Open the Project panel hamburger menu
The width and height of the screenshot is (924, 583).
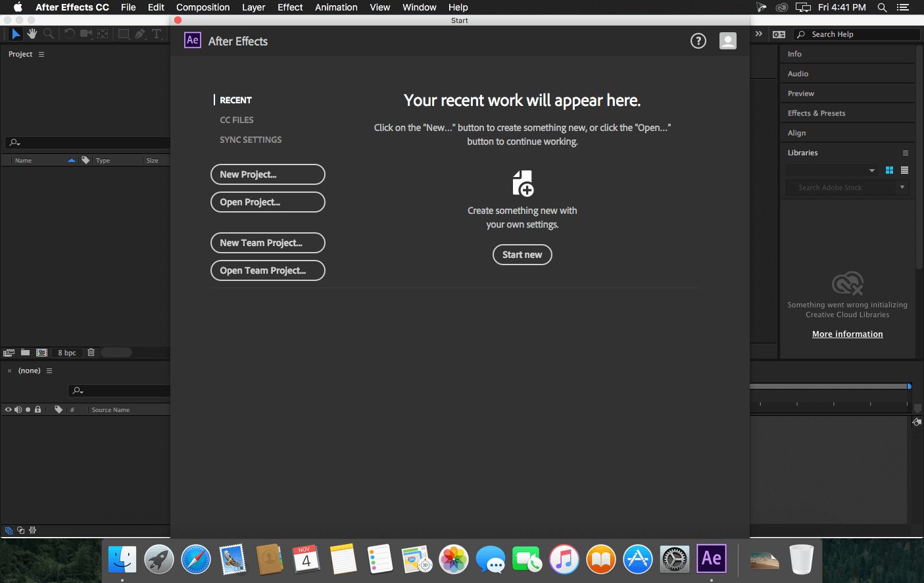[x=41, y=54]
